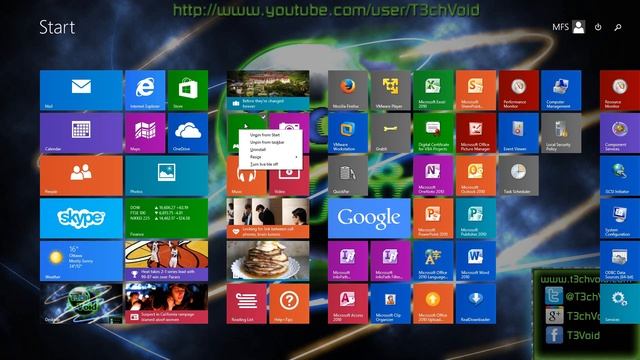This screenshot has height=360, width=640.
Task: Open the Microsoft Access 2010 tile
Action: 348,304
